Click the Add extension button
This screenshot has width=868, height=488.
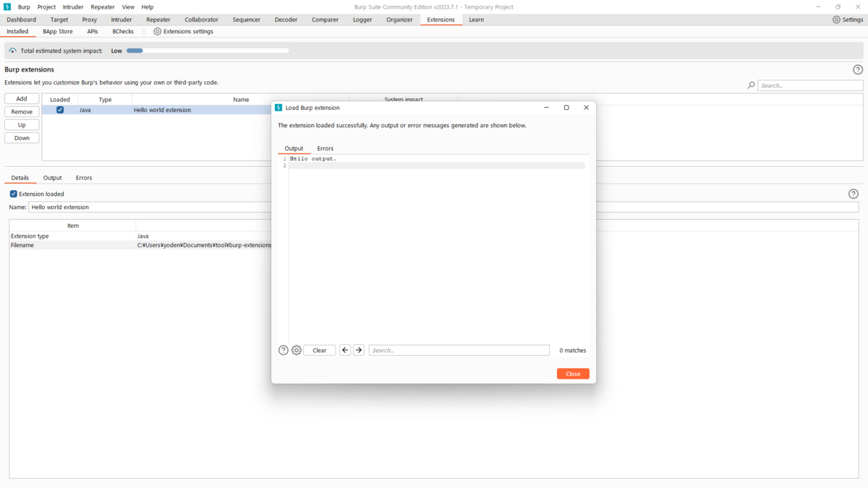pos(22,99)
